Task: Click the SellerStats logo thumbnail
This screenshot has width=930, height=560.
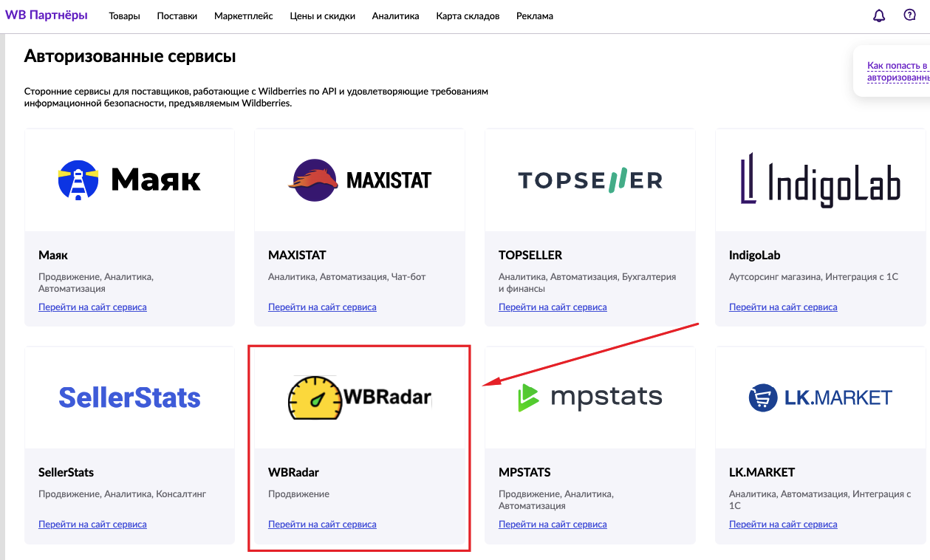Action: [129, 397]
